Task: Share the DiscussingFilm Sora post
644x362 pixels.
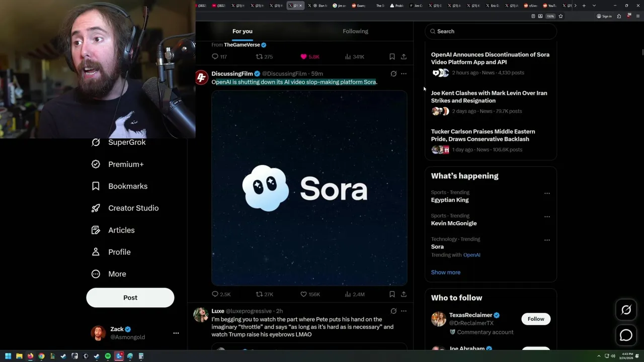Action: coord(404,294)
